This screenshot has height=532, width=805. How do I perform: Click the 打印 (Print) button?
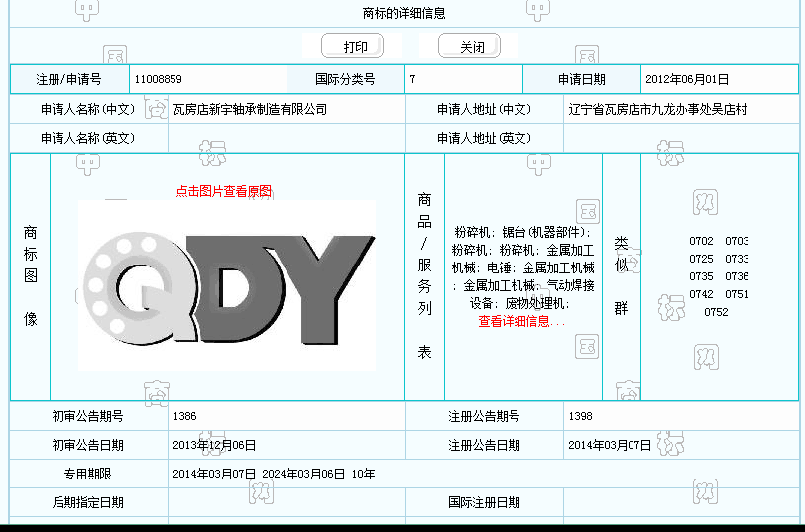tap(352, 47)
